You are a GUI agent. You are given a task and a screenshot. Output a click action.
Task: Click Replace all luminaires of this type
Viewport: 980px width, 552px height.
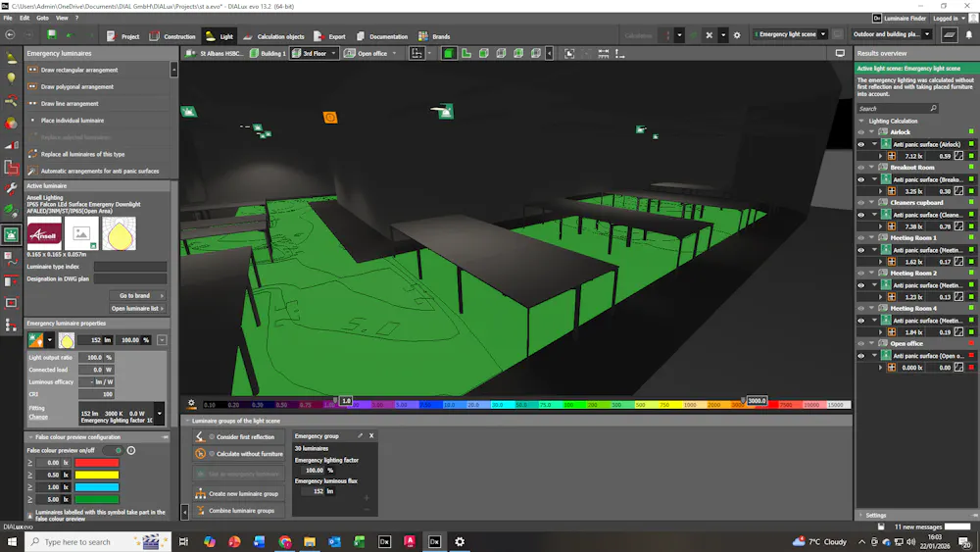[x=98, y=154]
